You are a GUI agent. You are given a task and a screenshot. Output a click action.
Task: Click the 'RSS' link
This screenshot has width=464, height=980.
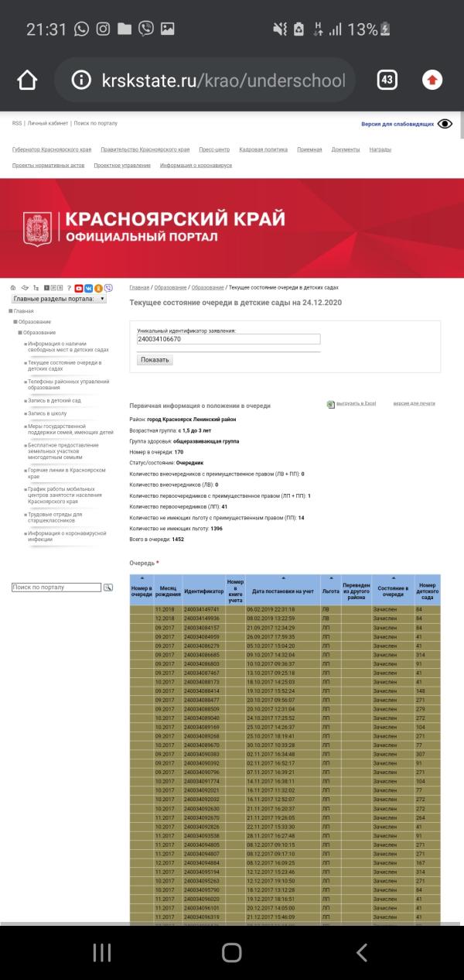(17, 123)
